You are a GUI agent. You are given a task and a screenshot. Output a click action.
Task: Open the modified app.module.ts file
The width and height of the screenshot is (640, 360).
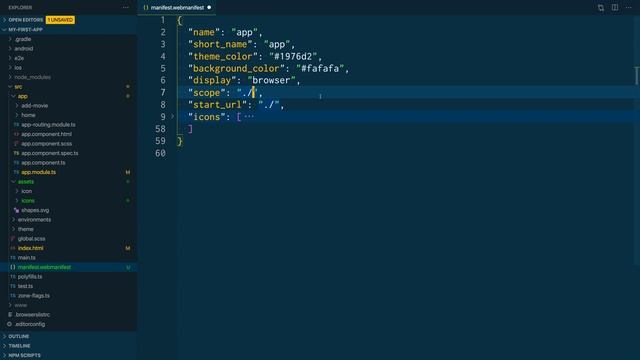point(38,172)
